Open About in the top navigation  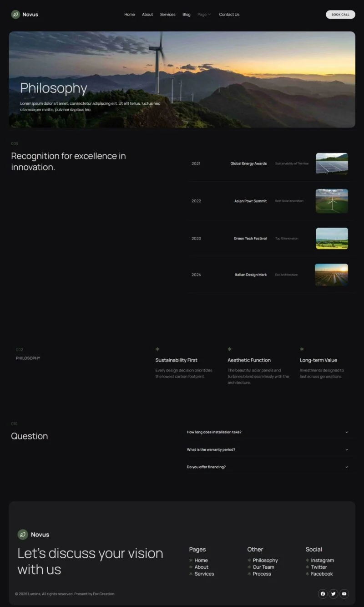point(147,15)
